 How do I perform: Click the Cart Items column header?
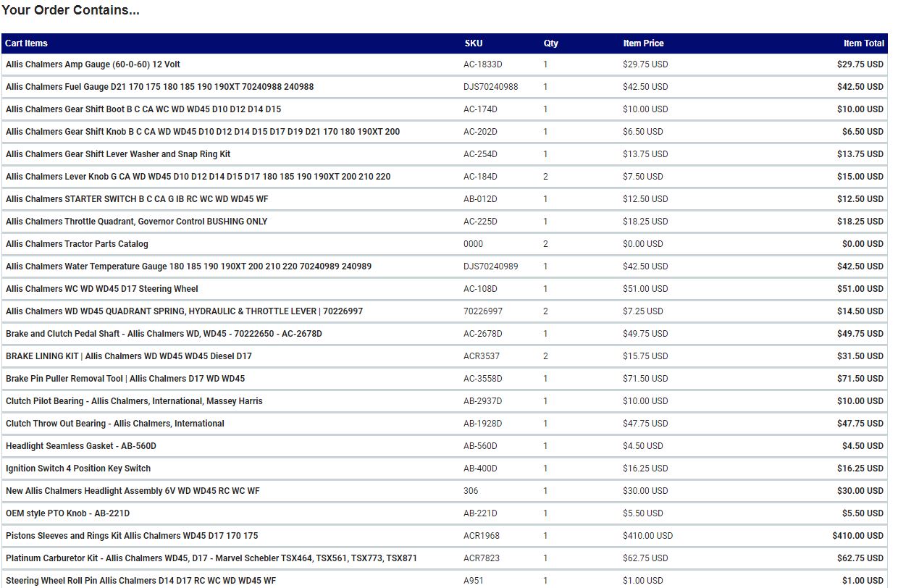27,43
